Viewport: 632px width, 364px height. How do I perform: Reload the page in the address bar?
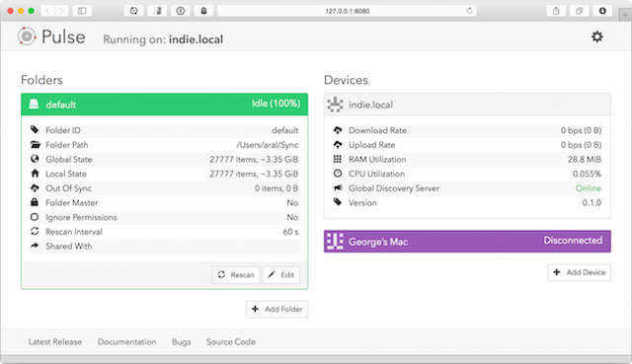coord(469,11)
